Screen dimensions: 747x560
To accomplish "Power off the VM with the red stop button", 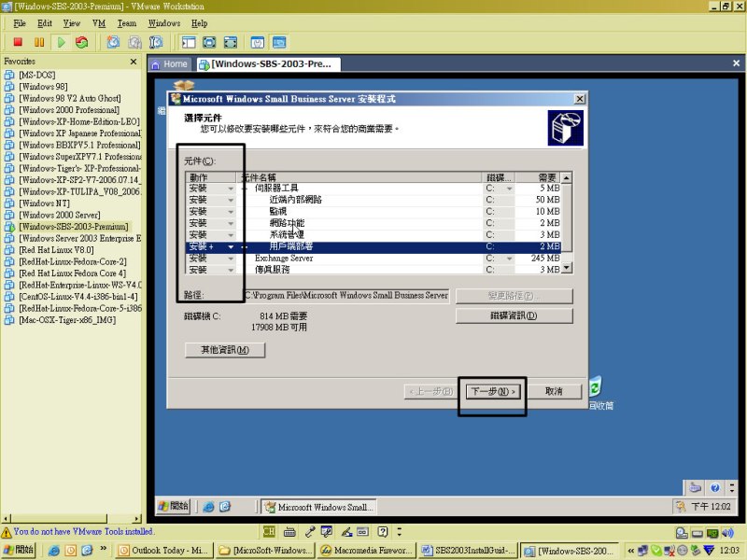I will 18,42.
